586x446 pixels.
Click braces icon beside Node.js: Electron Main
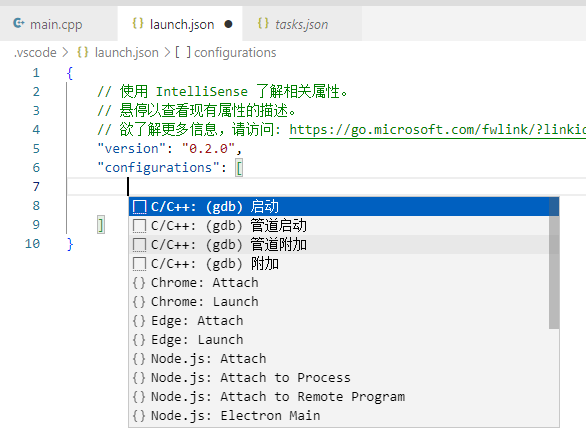point(139,416)
